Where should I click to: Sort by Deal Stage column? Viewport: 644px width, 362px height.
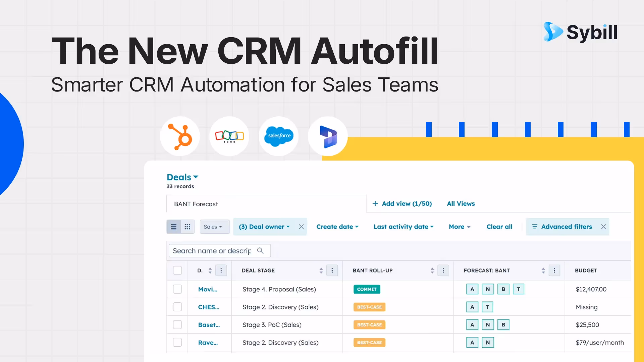coord(321,270)
